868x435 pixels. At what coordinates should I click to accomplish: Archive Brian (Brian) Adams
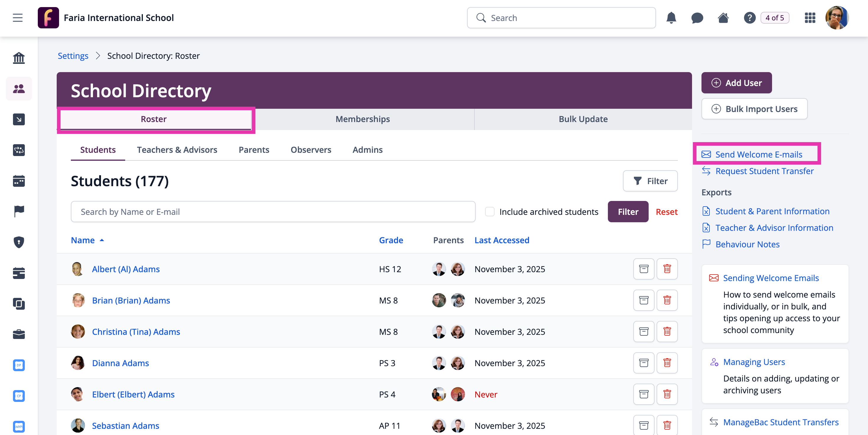(x=644, y=300)
